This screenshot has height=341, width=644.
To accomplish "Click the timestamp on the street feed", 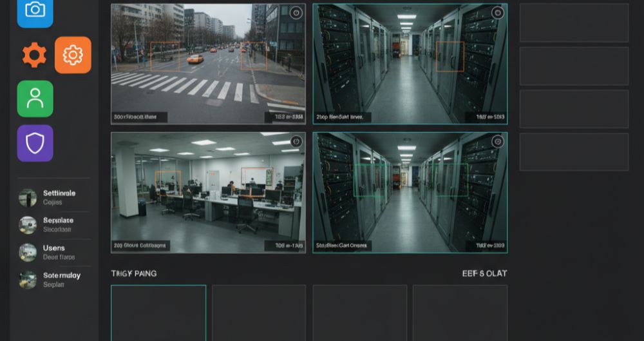I will click(x=285, y=117).
